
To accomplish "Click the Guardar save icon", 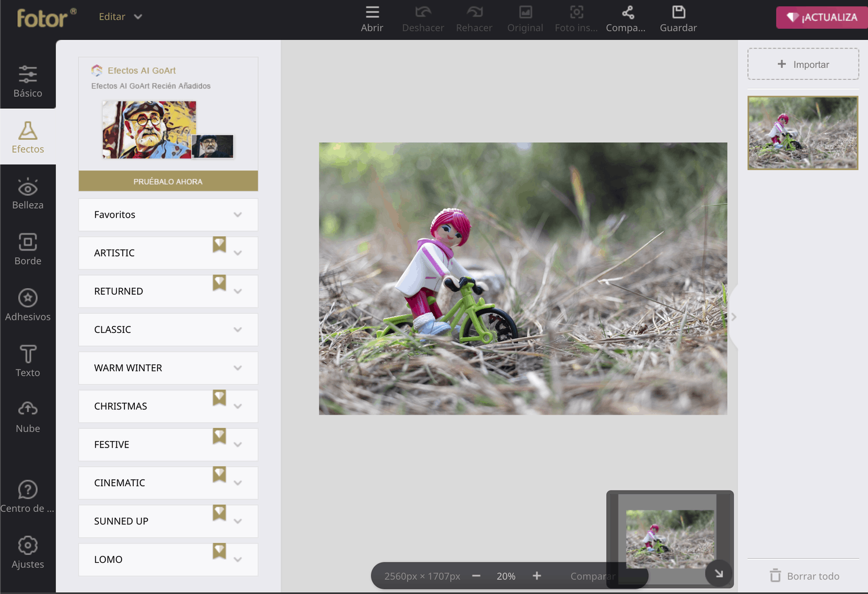I will tap(679, 12).
